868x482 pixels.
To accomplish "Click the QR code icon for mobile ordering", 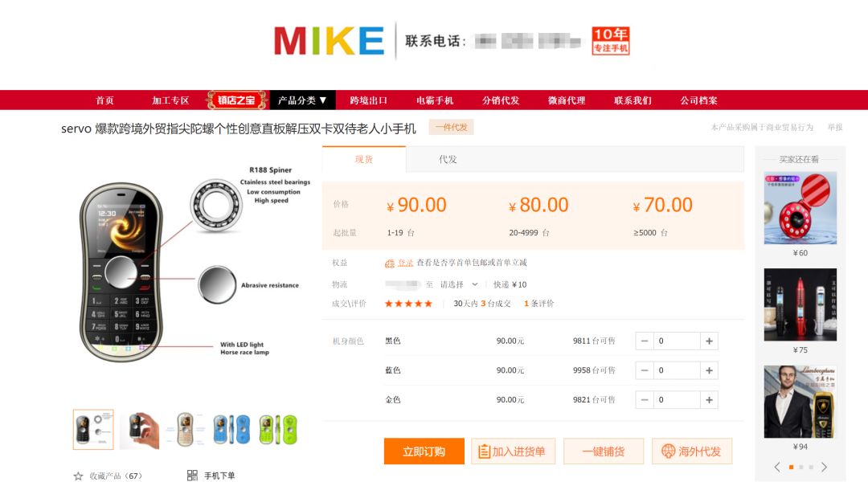I will pos(192,476).
